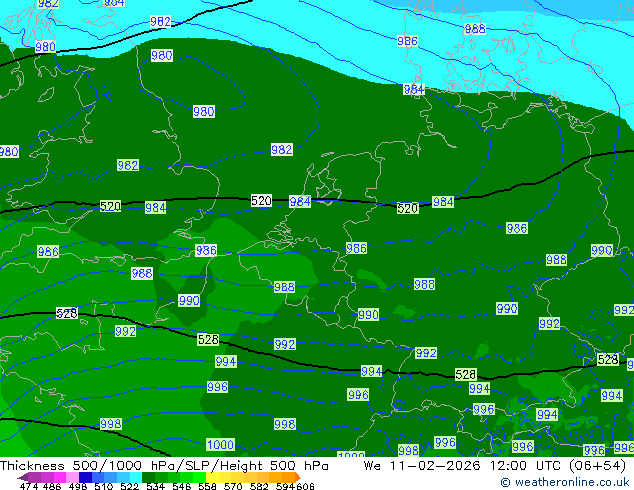Click the legend value 570
Image resolution: width=634 pixels, height=490 pixels.
tap(233, 487)
